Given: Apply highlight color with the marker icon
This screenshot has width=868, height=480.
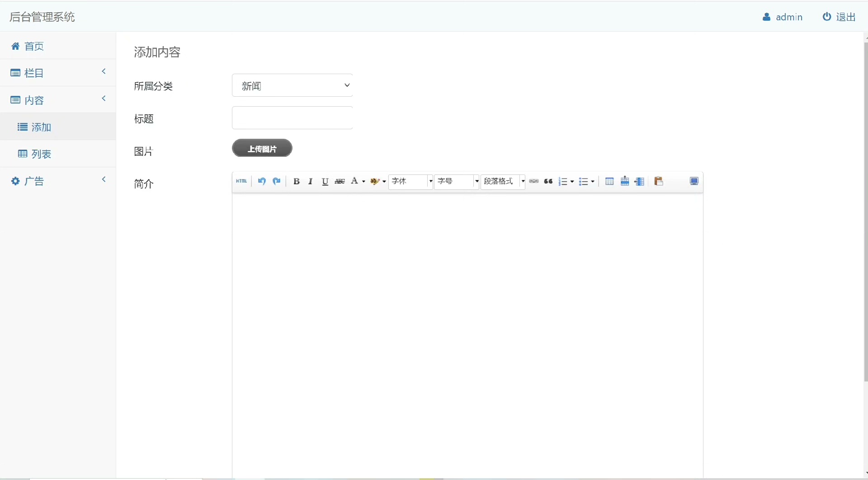Looking at the screenshot, I should pyautogui.click(x=375, y=181).
